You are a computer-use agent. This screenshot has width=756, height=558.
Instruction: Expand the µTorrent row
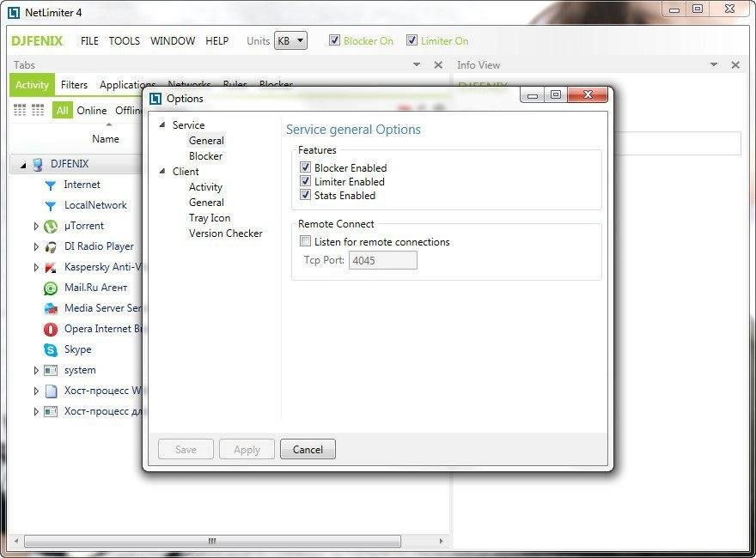click(36, 226)
